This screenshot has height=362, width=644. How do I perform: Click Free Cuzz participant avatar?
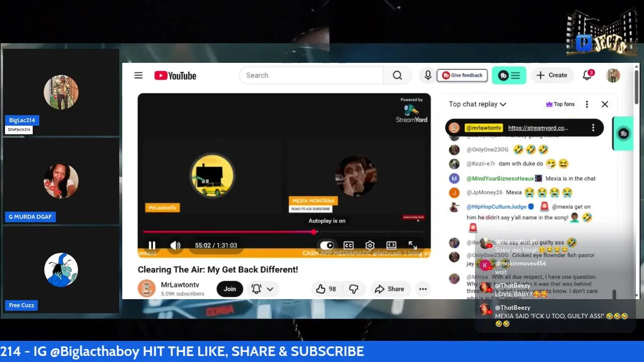61,270
